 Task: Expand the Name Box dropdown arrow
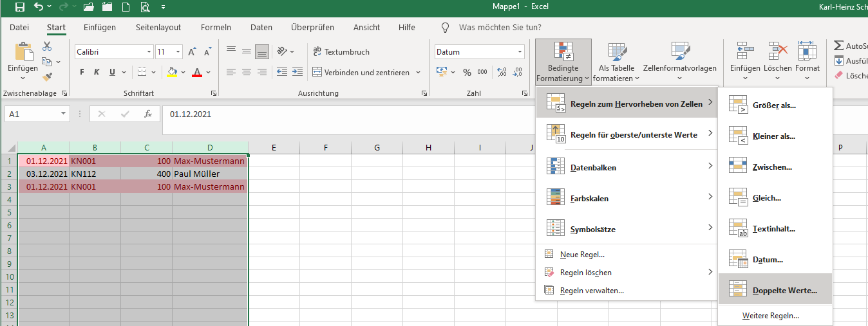[x=64, y=114]
